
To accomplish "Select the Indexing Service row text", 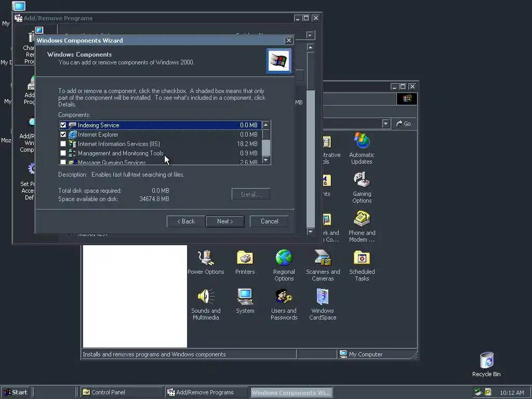I will coord(98,125).
